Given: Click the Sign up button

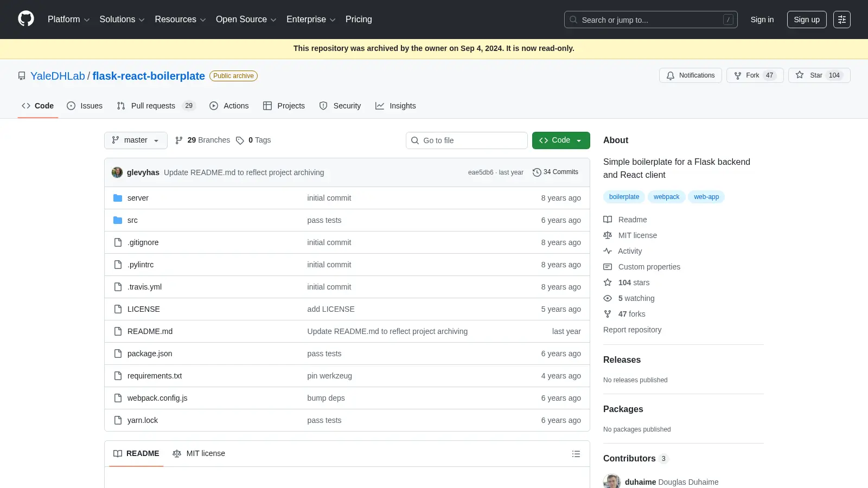Looking at the screenshot, I should [x=807, y=20].
